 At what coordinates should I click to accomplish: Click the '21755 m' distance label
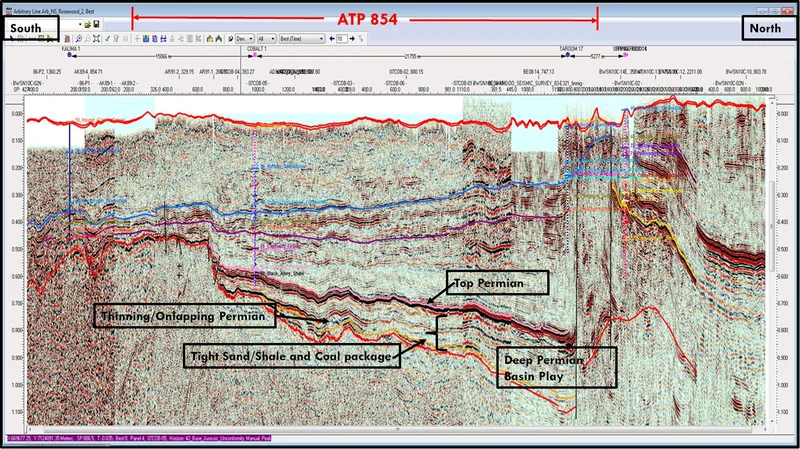coord(411,57)
